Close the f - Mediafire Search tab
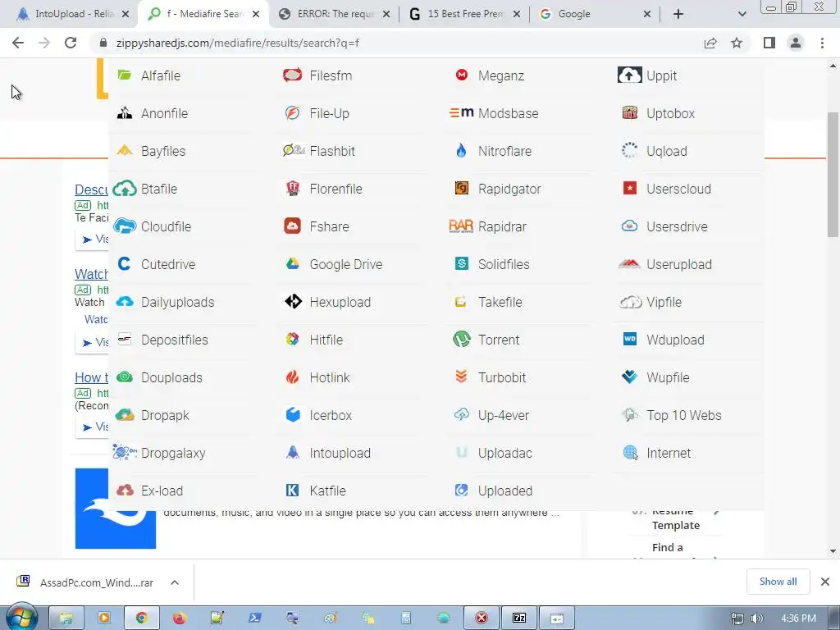 pyautogui.click(x=256, y=15)
